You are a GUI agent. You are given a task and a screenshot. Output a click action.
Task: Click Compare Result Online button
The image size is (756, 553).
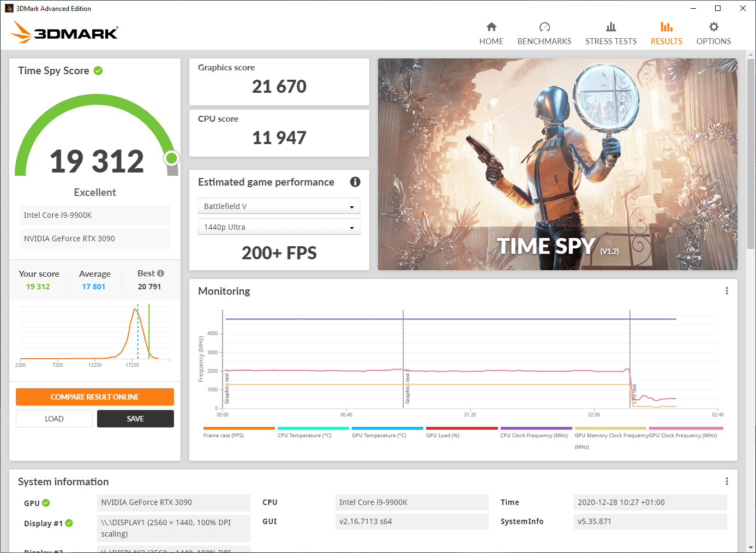pyautogui.click(x=95, y=397)
